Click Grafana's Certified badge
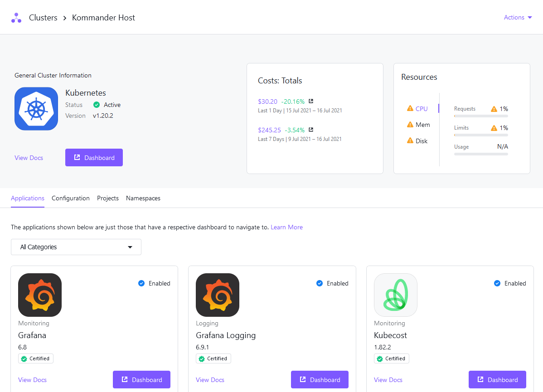 tap(36, 358)
